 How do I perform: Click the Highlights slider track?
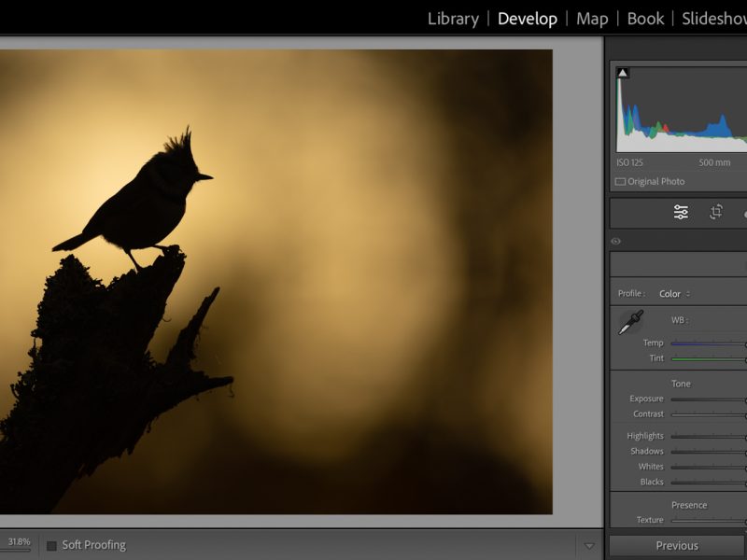pos(708,436)
